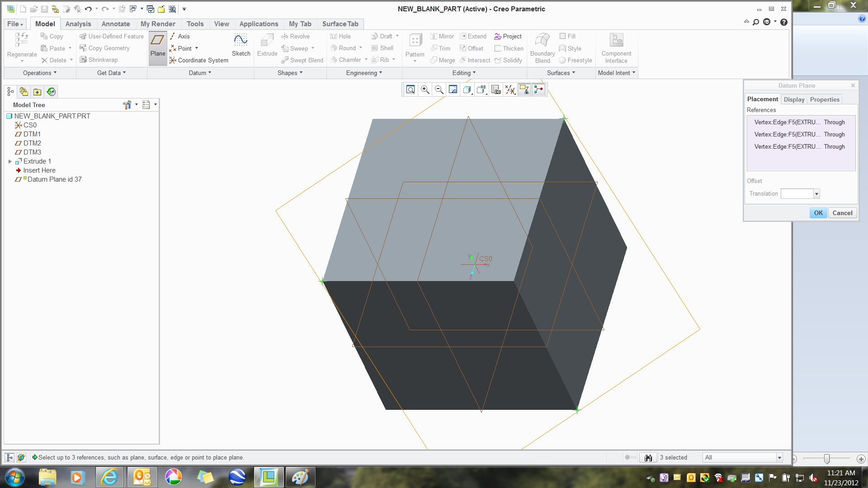Expand the Shapes group dropdown
Viewport: 868px width, 488px height.
point(290,73)
